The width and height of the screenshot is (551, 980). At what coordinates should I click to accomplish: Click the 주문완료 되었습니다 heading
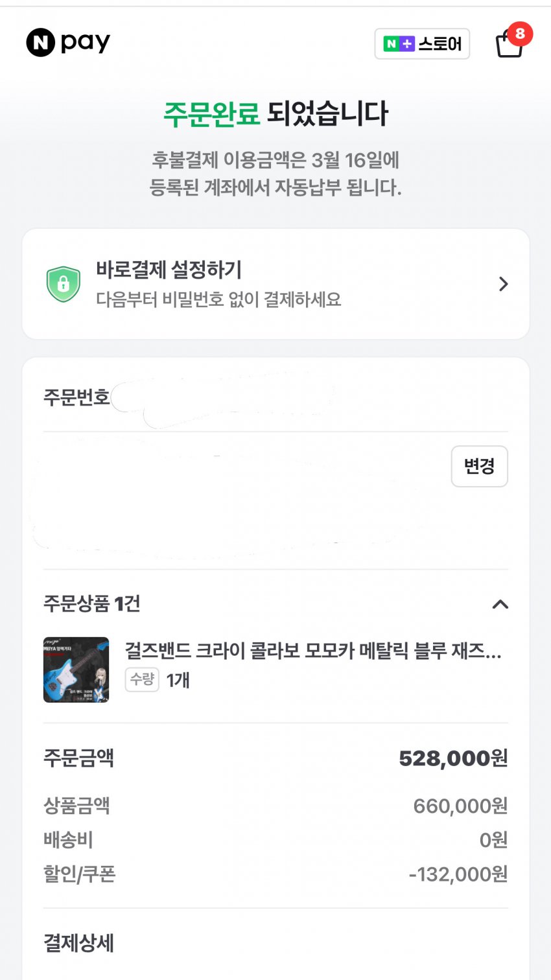pyautogui.click(x=275, y=114)
